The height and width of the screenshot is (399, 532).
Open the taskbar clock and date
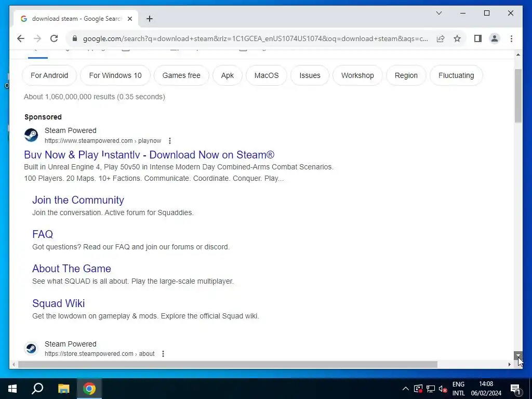pyautogui.click(x=486, y=389)
